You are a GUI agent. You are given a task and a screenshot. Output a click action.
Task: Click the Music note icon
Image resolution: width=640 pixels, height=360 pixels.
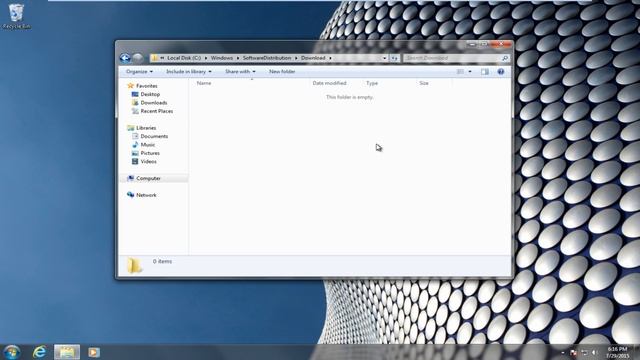click(135, 145)
